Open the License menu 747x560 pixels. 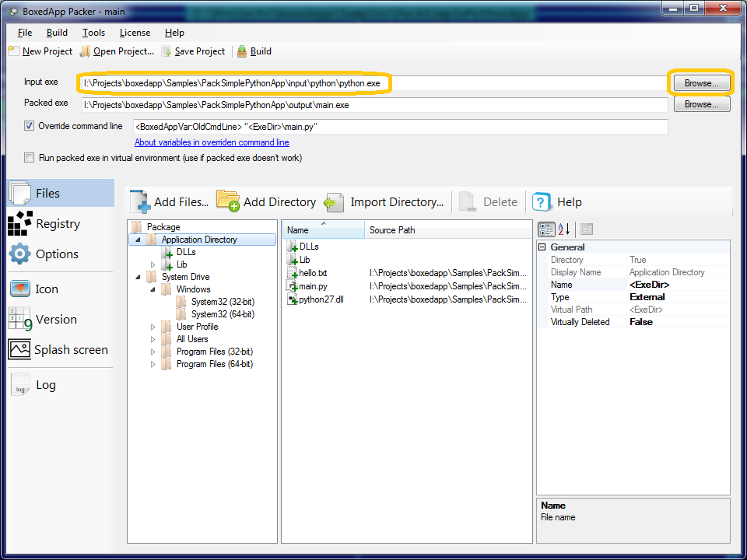135,33
